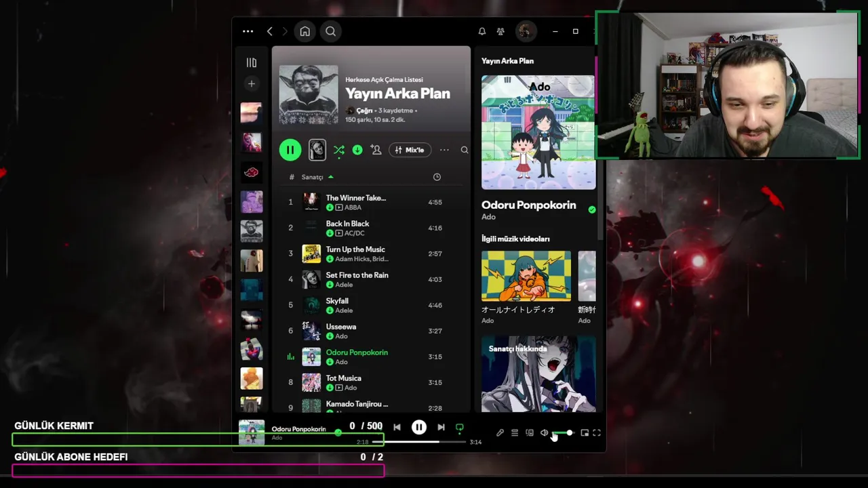
Task: Open the purple cover playlist in sidebar
Action: point(252,202)
